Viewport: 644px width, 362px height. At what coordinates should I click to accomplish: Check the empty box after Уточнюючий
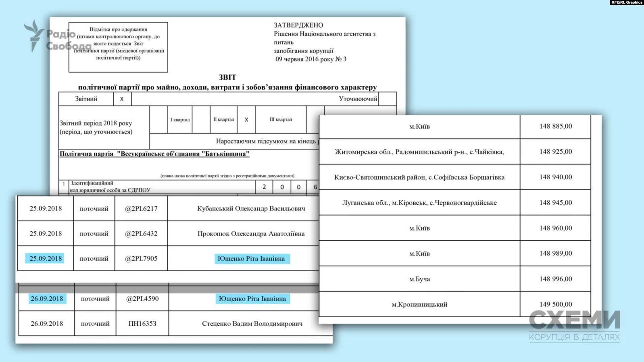click(387, 99)
